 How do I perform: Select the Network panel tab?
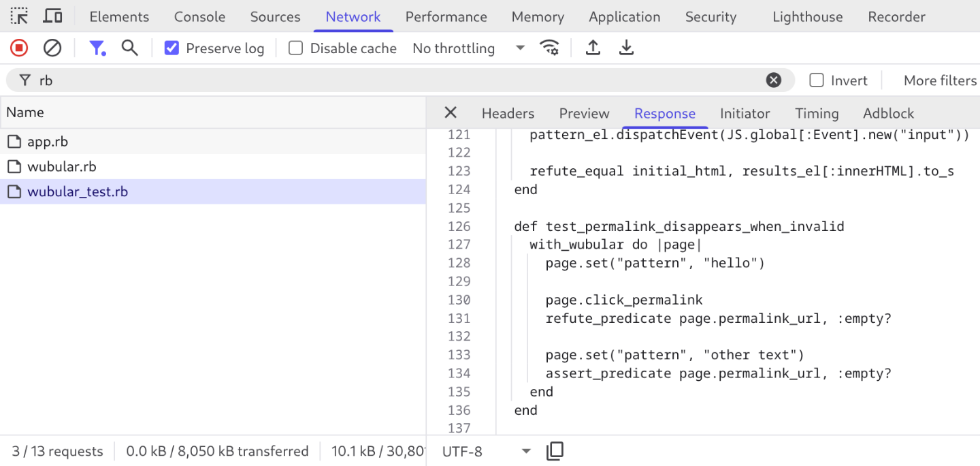353,16
